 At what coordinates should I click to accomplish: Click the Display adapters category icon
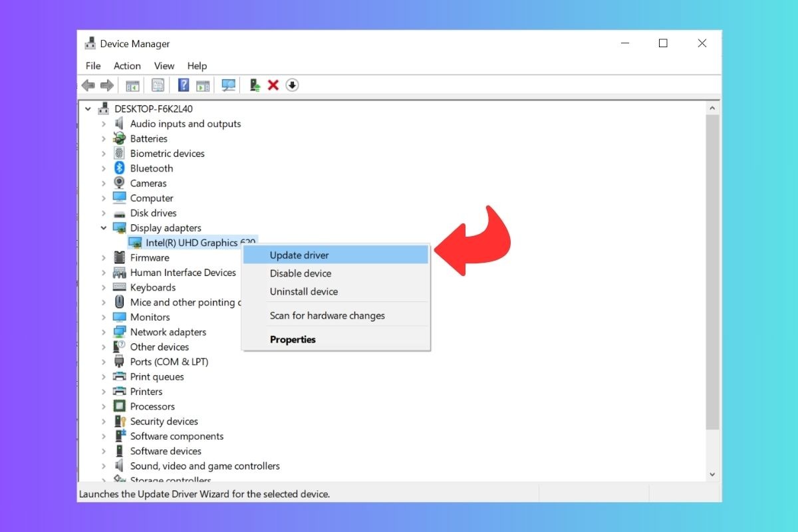[120, 228]
